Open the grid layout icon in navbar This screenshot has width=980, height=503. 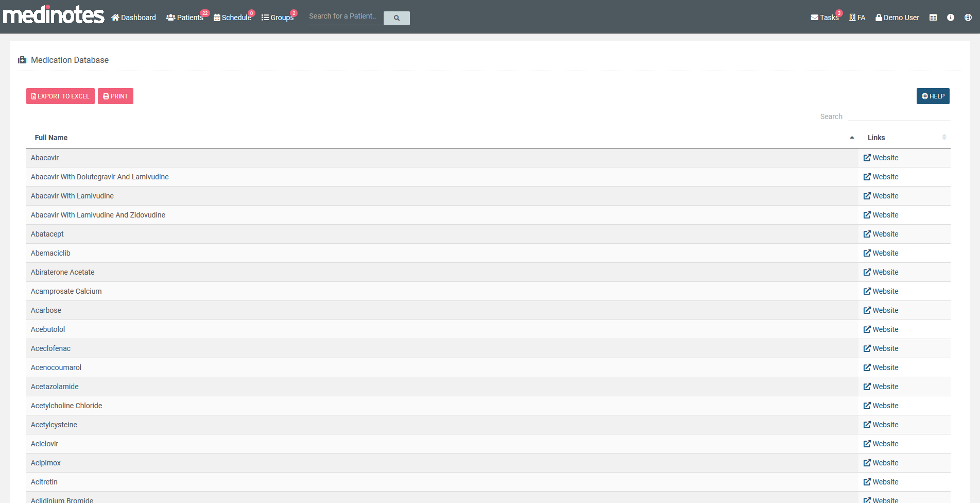click(x=933, y=18)
